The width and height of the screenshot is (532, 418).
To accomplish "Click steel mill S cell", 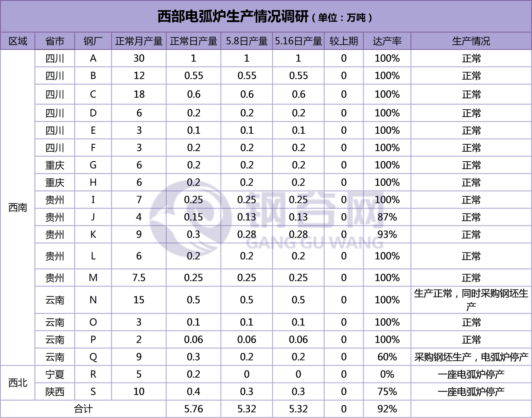I will click(x=93, y=392).
